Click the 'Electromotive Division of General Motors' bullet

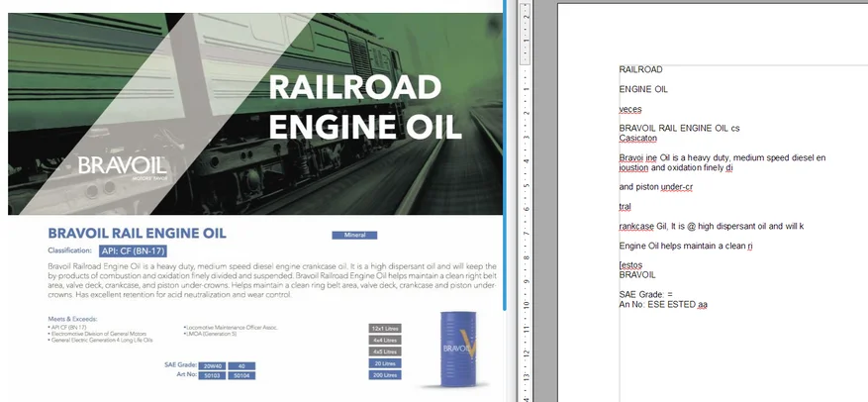[97, 334]
